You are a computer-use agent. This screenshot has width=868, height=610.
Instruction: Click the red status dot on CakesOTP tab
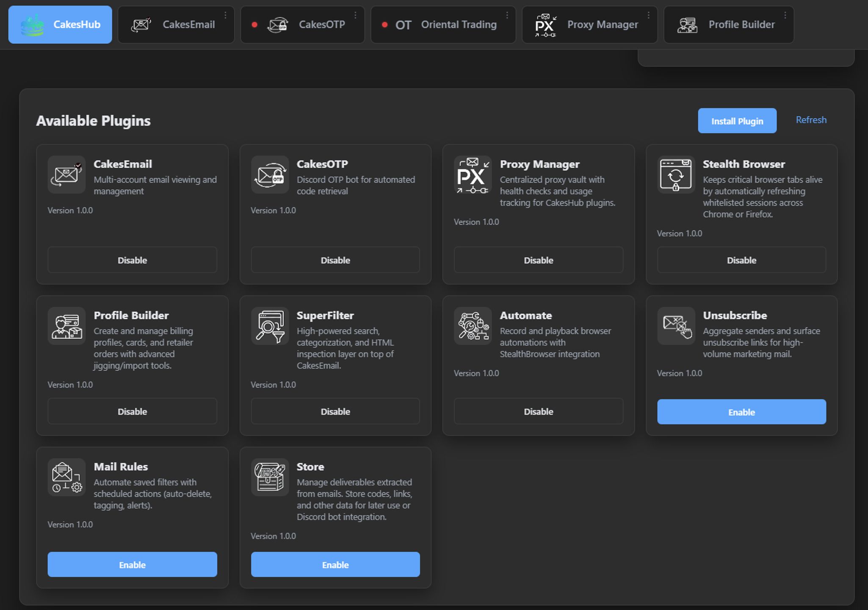pos(254,25)
